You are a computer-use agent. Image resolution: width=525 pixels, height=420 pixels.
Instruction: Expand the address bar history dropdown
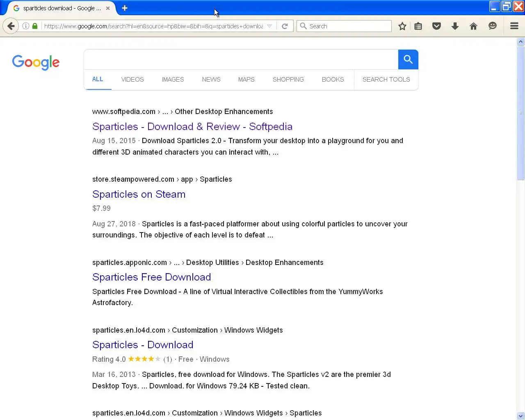point(269,26)
